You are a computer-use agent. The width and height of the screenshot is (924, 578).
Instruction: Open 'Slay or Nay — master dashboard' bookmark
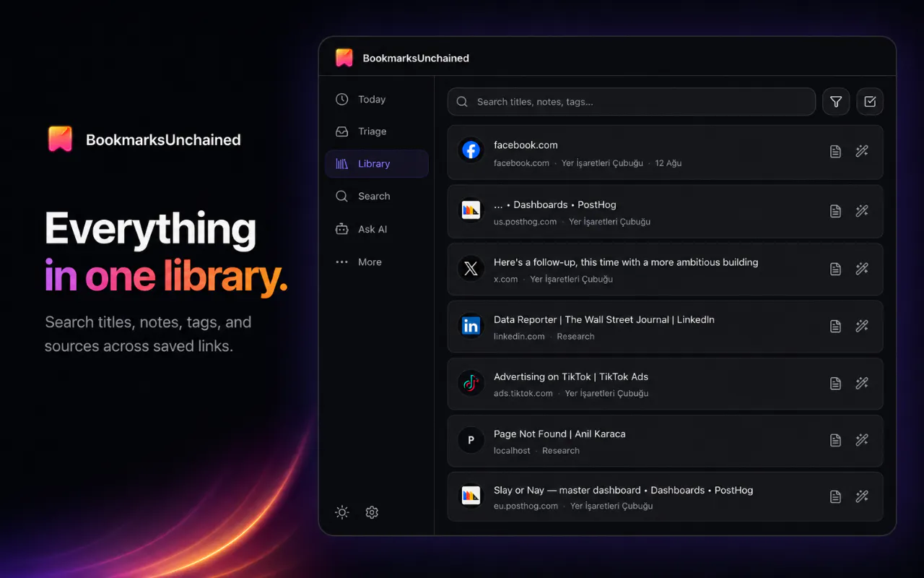click(x=623, y=490)
